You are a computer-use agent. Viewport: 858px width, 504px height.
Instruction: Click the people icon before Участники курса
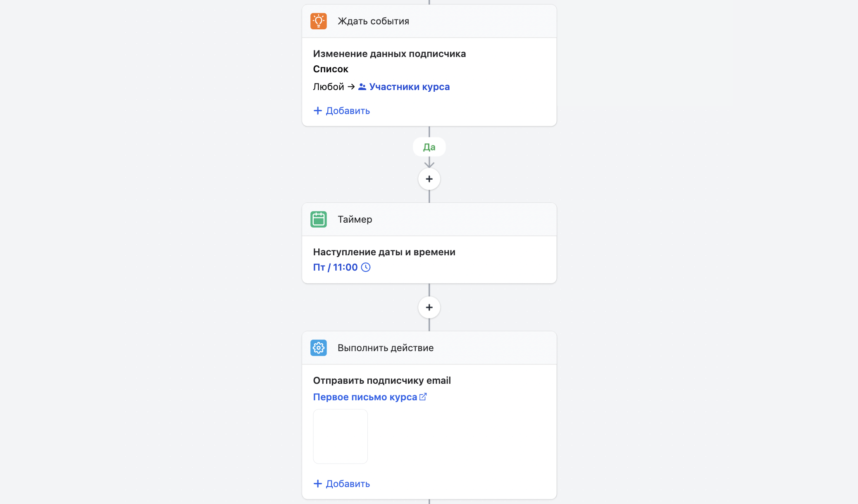(x=362, y=87)
